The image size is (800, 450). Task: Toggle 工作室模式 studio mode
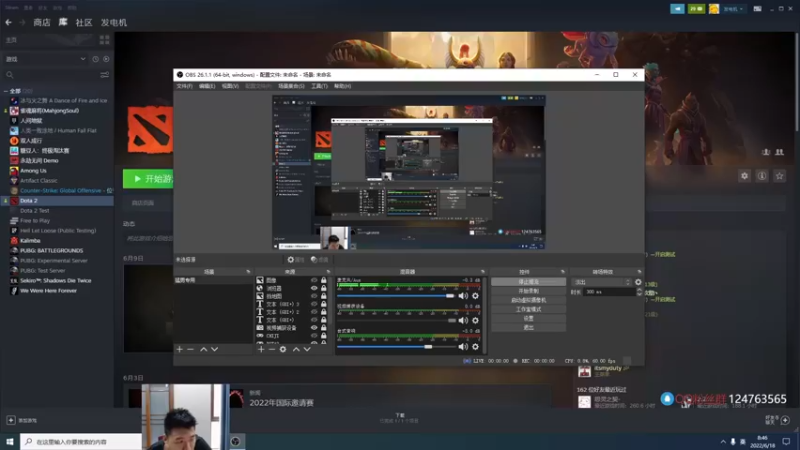(528, 309)
